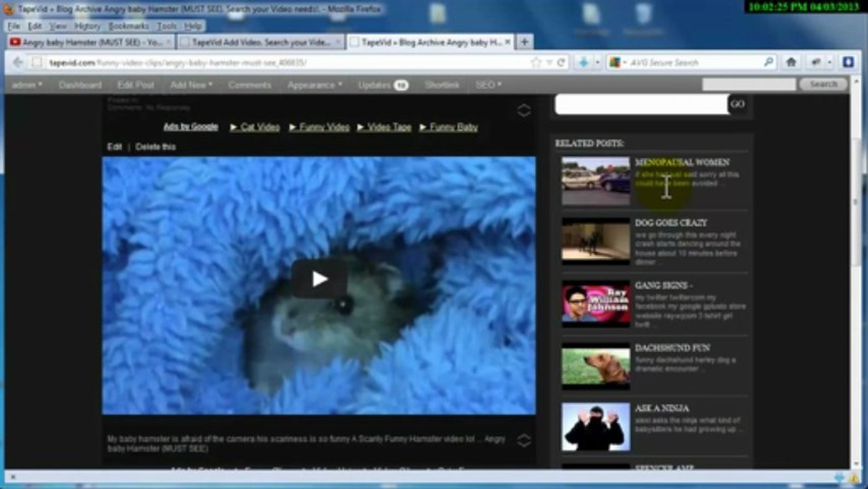
Task: Open the Menopausal Women related post
Action: [682, 162]
